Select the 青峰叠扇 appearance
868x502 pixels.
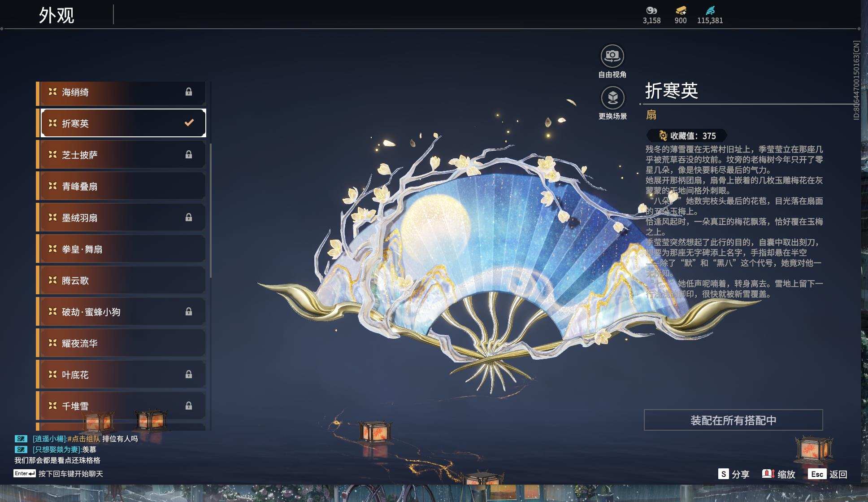[x=122, y=186]
